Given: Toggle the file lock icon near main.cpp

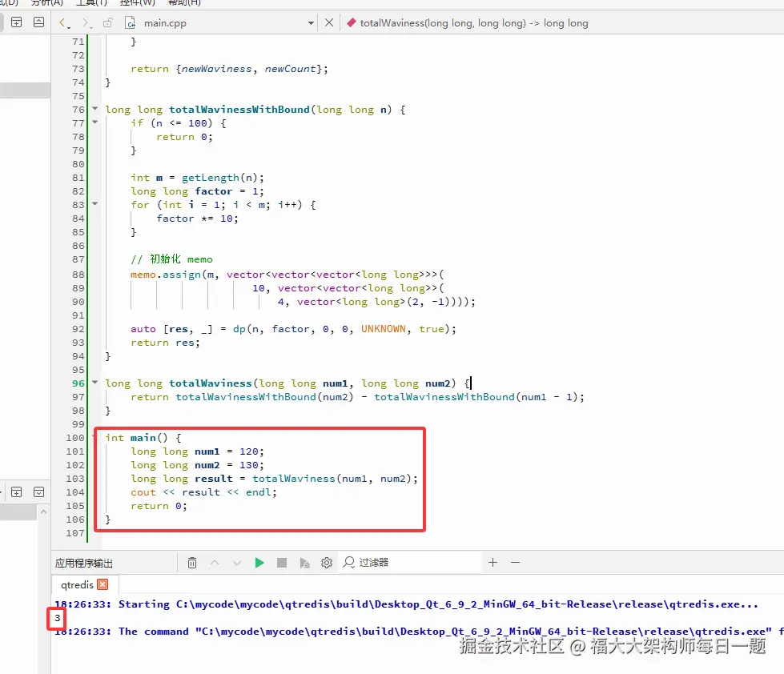Looking at the screenshot, I should pyautogui.click(x=107, y=23).
